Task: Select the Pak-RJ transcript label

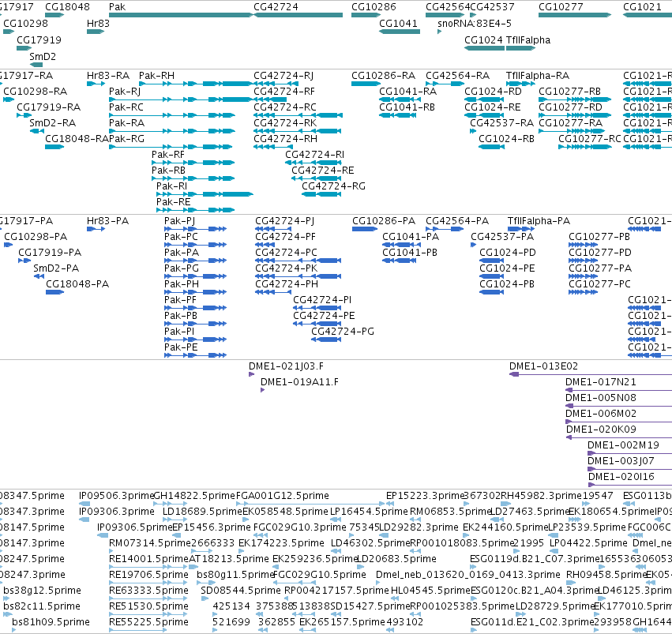Action: pos(125,92)
